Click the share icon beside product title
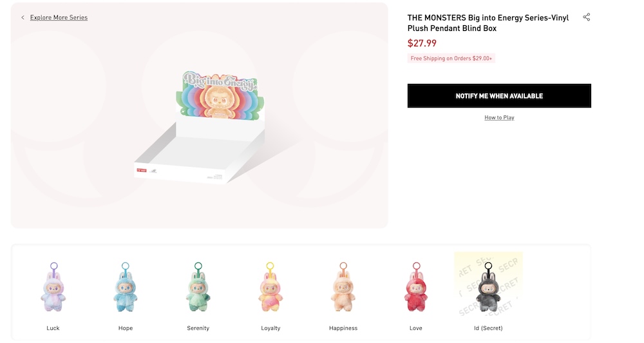644x343 pixels. pyautogui.click(x=587, y=17)
